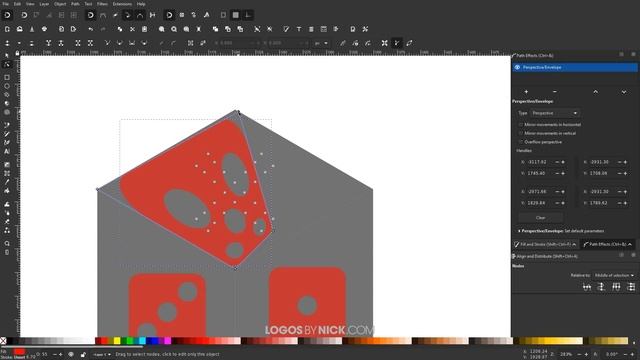This screenshot has width=640, height=360.
Task: Click the Open document icon
Action: click(19, 29)
